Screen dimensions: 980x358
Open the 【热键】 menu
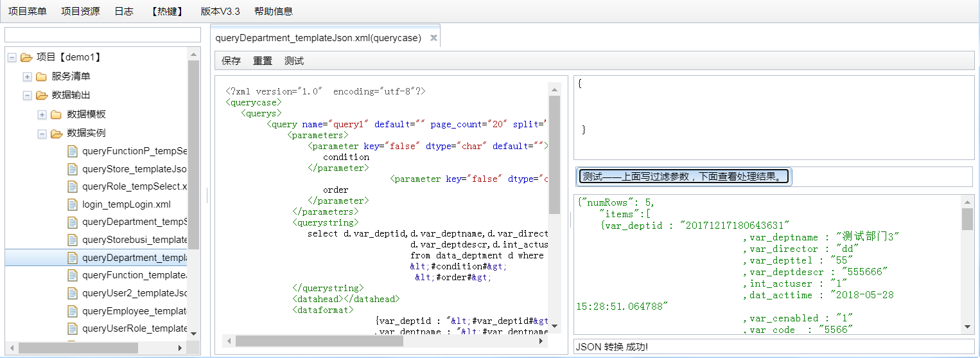pyautogui.click(x=167, y=11)
